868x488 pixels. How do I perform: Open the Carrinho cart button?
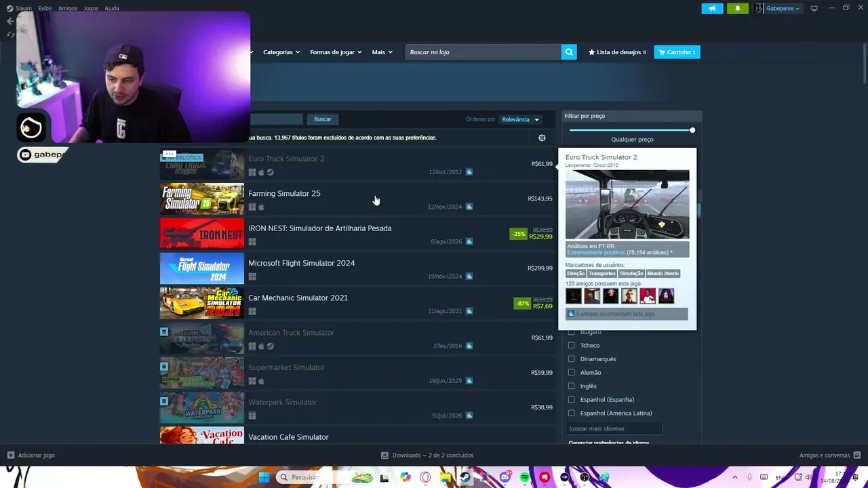[x=677, y=52]
